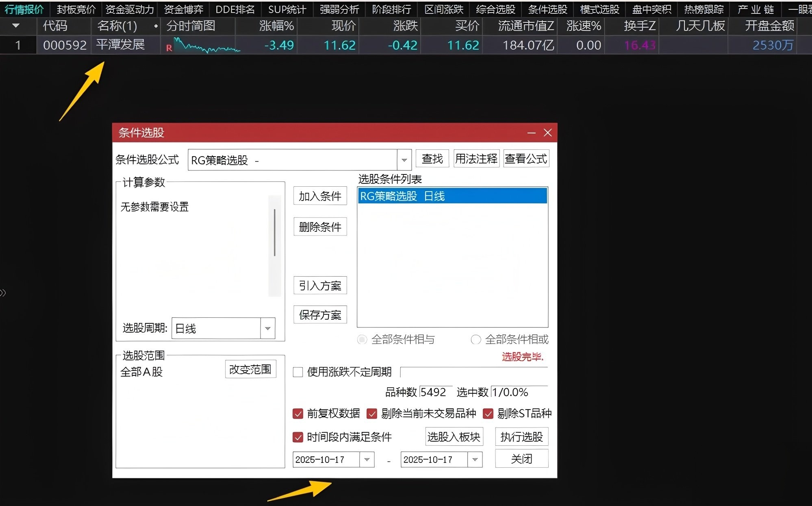The width and height of the screenshot is (812, 506).
Task: Expand 条件选股公式 dropdown
Action: coord(404,160)
